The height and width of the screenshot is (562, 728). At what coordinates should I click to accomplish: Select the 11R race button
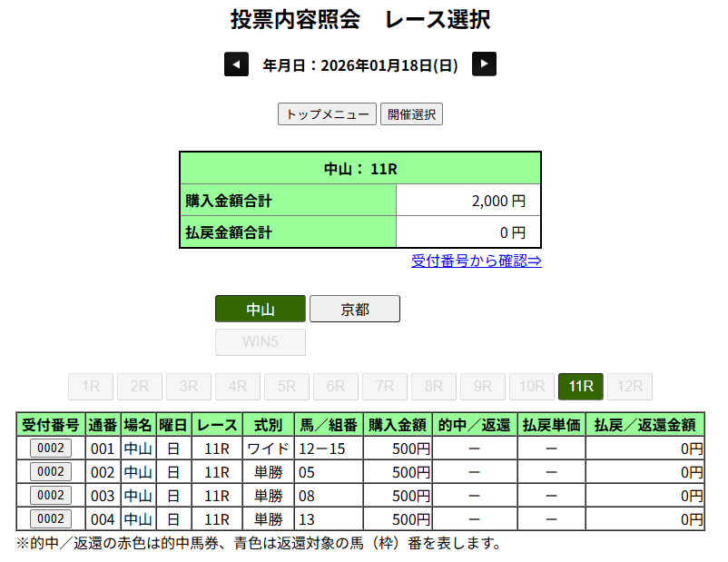pos(581,387)
